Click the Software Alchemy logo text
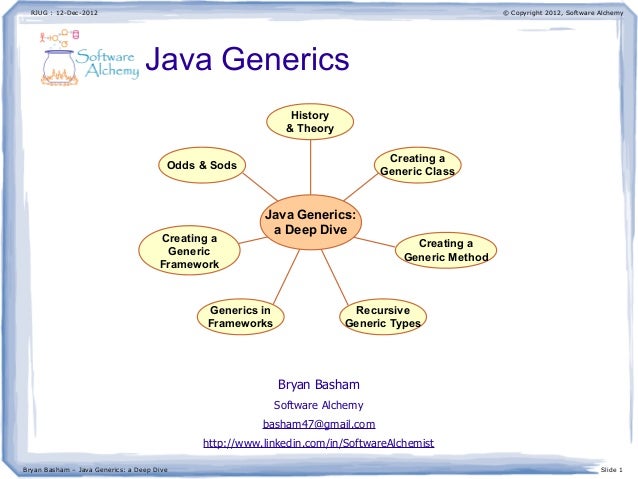Screen dimensions: 638x479 (x=108, y=63)
